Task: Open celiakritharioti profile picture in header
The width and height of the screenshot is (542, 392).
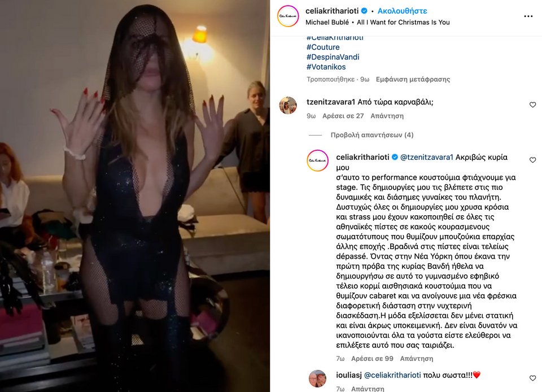Action: point(288,16)
